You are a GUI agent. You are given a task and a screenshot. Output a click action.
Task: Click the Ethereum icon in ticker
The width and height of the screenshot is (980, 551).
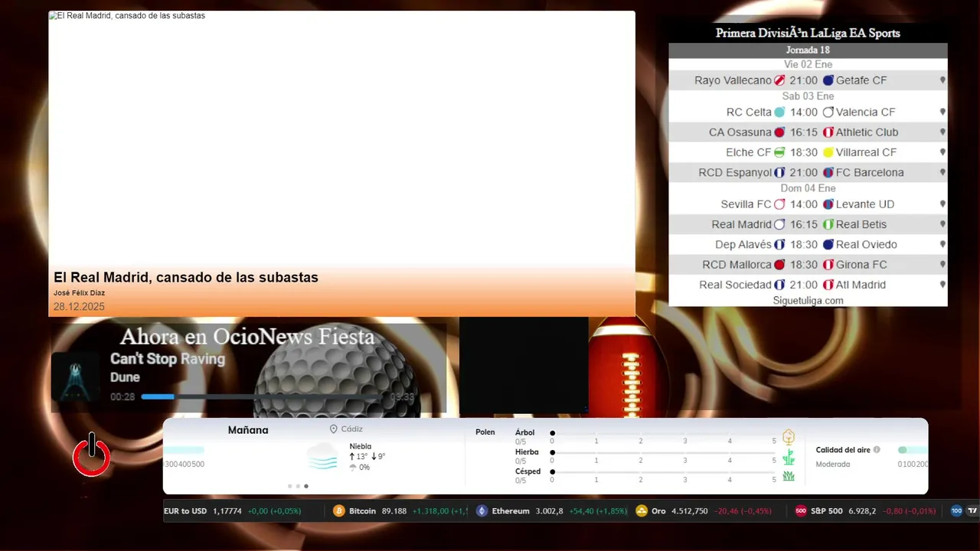point(482,510)
